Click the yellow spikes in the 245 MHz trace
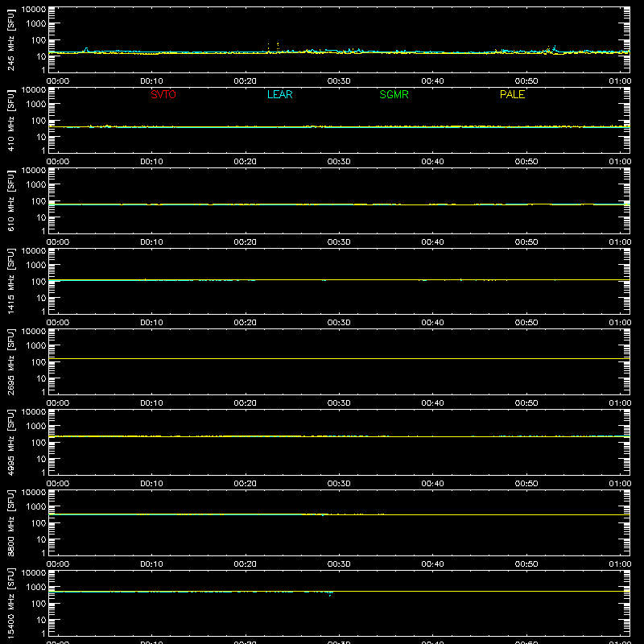This screenshot has width=644, height=644. (x=273, y=47)
